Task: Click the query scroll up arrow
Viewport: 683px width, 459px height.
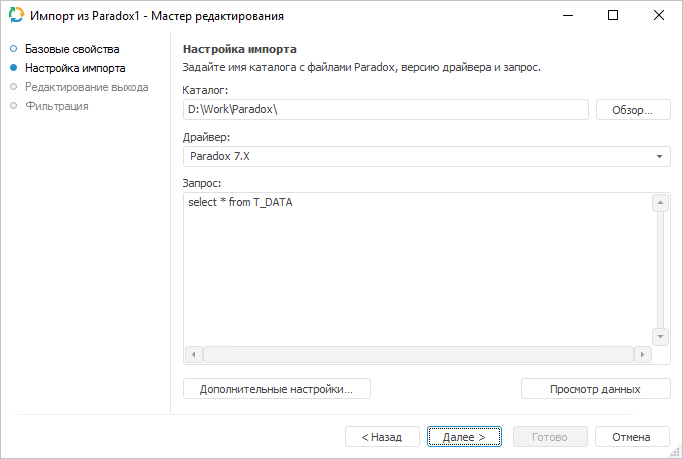Action: (660, 204)
